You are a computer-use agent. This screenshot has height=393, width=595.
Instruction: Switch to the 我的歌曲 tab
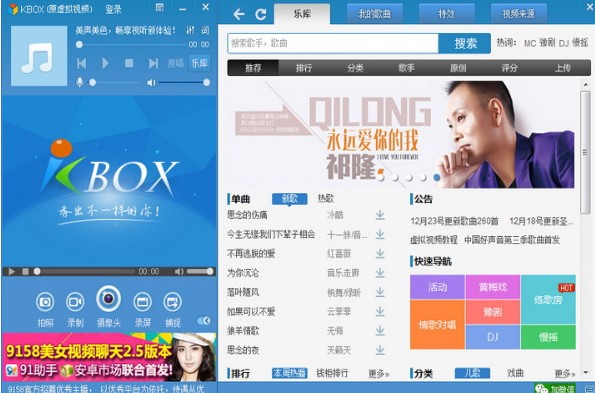pos(375,14)
